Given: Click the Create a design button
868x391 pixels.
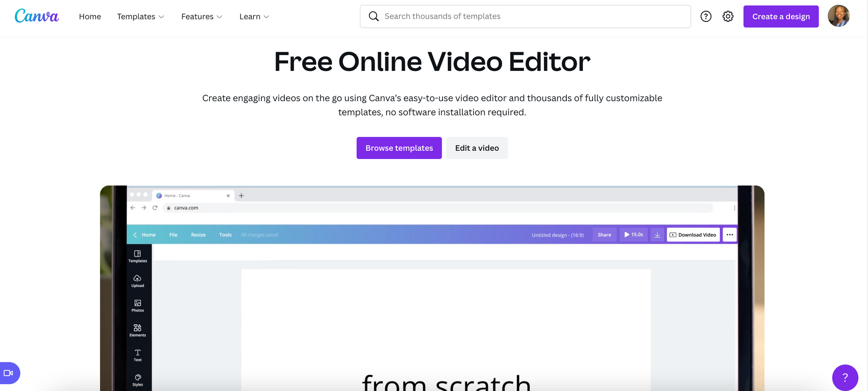Looking at the screenshot, I should point(781,17).
